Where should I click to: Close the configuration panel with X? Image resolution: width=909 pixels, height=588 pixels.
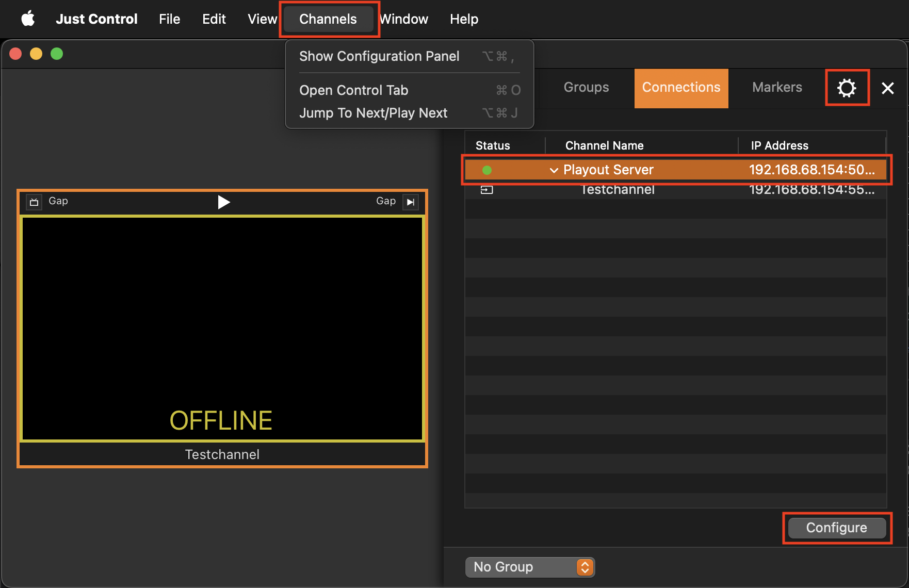coord(888,88)
